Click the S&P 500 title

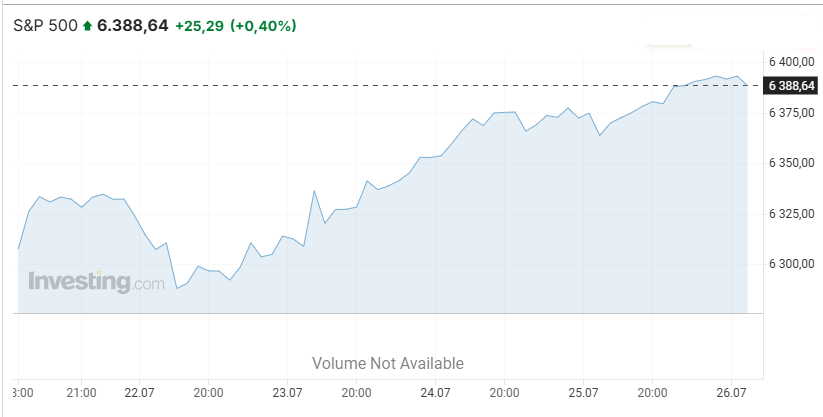pyautogui.click(x=45, y=25)
